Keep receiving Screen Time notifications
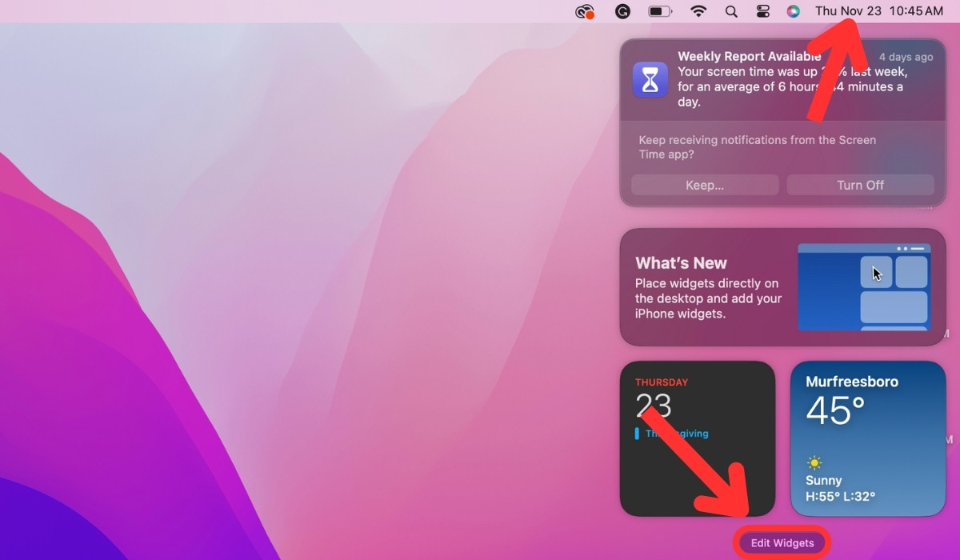Image resolution: width=960 pixels, height=560 pixels. (704, 185)
